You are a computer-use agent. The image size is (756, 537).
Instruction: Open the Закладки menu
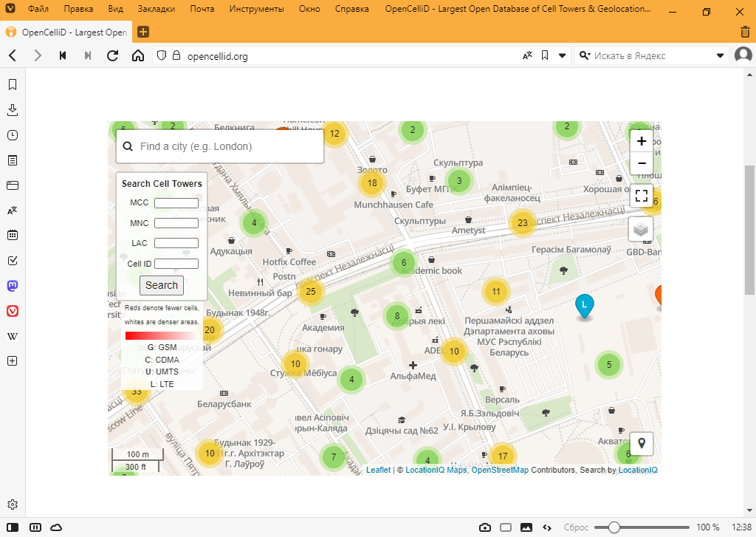point(156,10)
